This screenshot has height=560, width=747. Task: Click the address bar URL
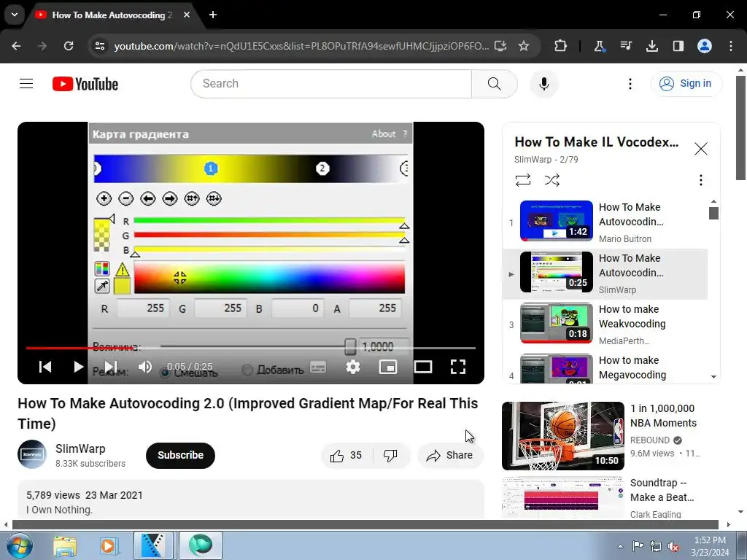pyautogui.click(x=301, y=46)
